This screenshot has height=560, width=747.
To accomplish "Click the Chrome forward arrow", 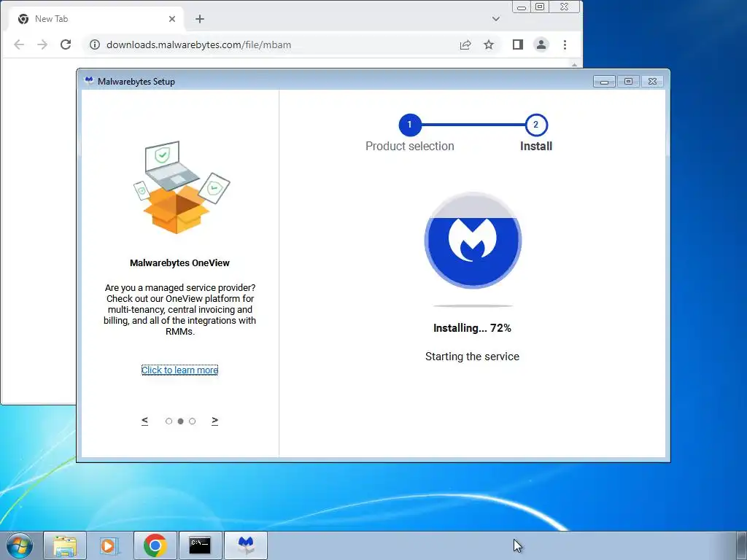I will [42, 44].
